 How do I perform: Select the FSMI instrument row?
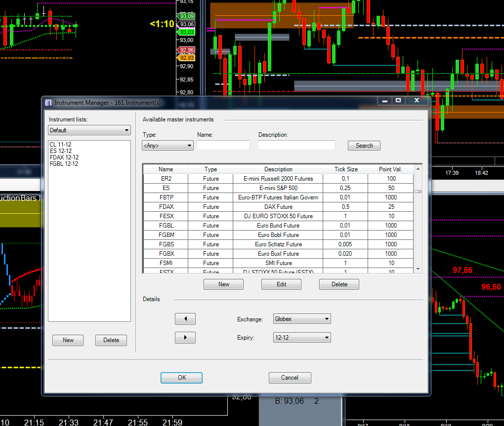point(278,263)
